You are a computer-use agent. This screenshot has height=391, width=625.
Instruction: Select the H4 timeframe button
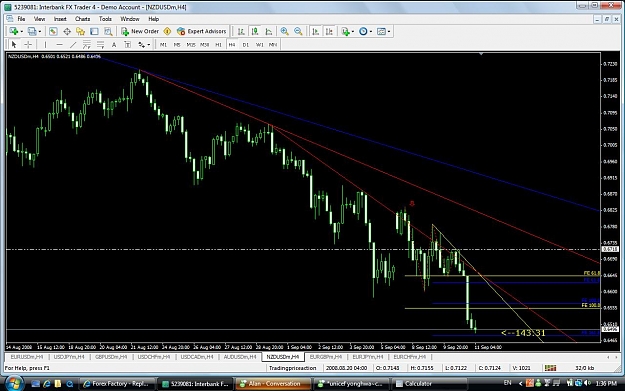[232, 45]
